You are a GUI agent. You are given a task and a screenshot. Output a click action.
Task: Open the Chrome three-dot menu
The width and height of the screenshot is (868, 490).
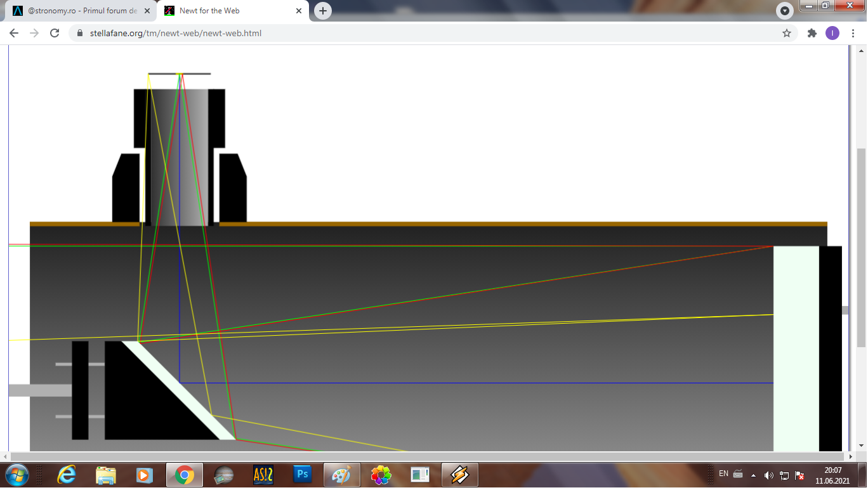(x=853, y=33)
